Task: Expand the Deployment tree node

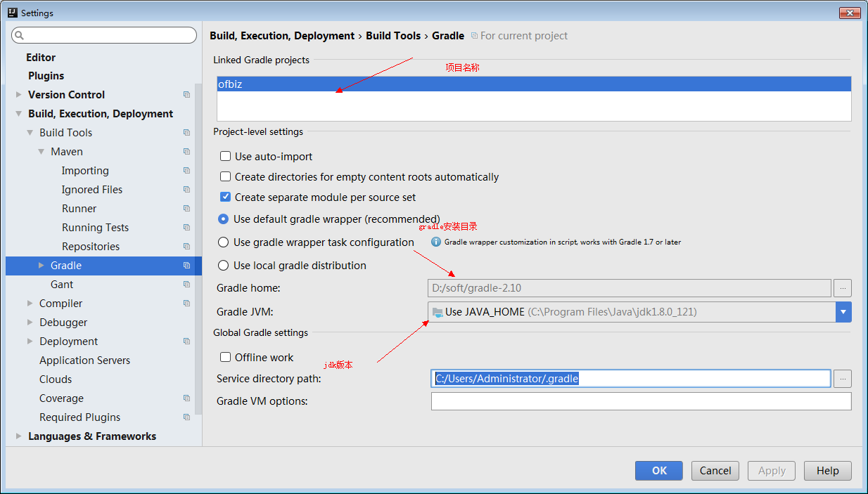Action: coord(30,342)
